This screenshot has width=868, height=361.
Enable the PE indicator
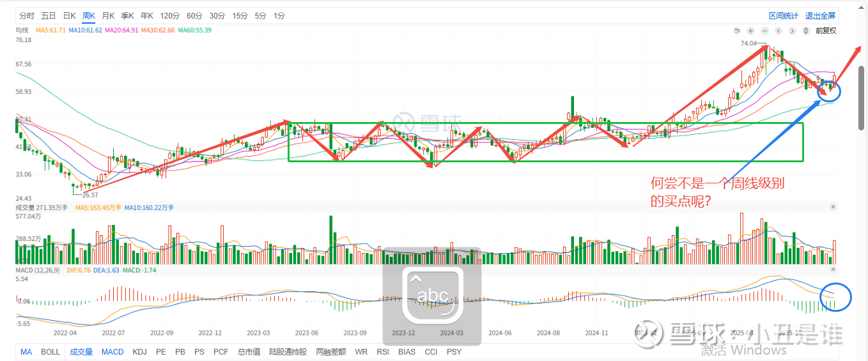point(161,351)
